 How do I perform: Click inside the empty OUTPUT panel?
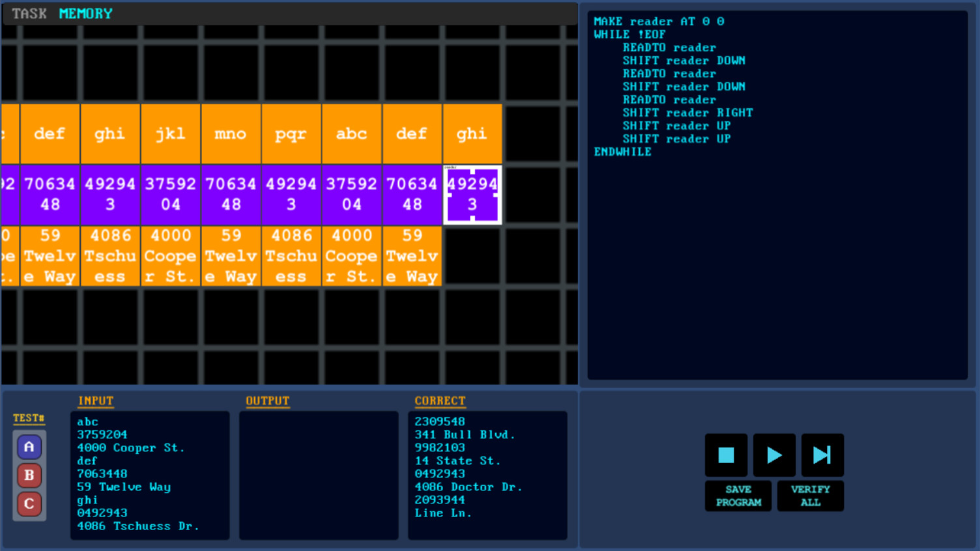(x=319, y=475)
